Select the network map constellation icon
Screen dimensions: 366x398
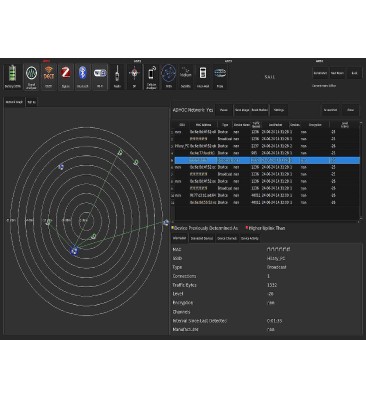coord(169,77)
